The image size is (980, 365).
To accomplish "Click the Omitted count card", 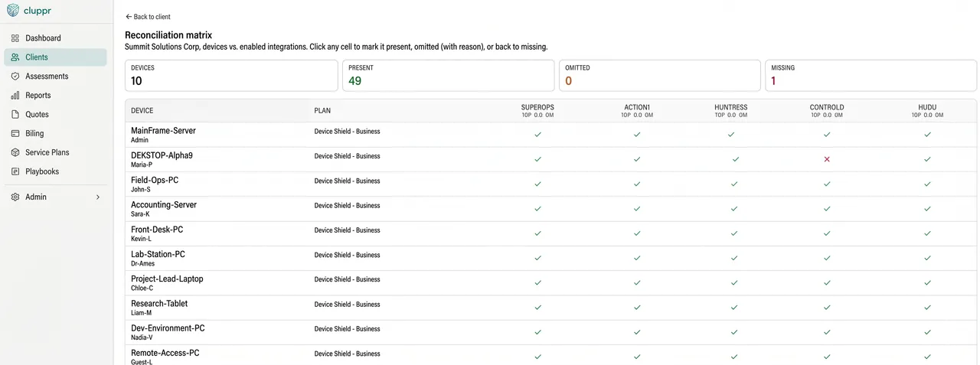I will 660,76.
